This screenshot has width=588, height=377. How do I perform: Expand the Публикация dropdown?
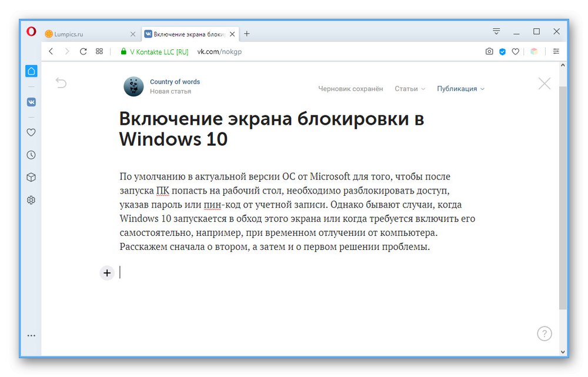click(x=460, y=89)
